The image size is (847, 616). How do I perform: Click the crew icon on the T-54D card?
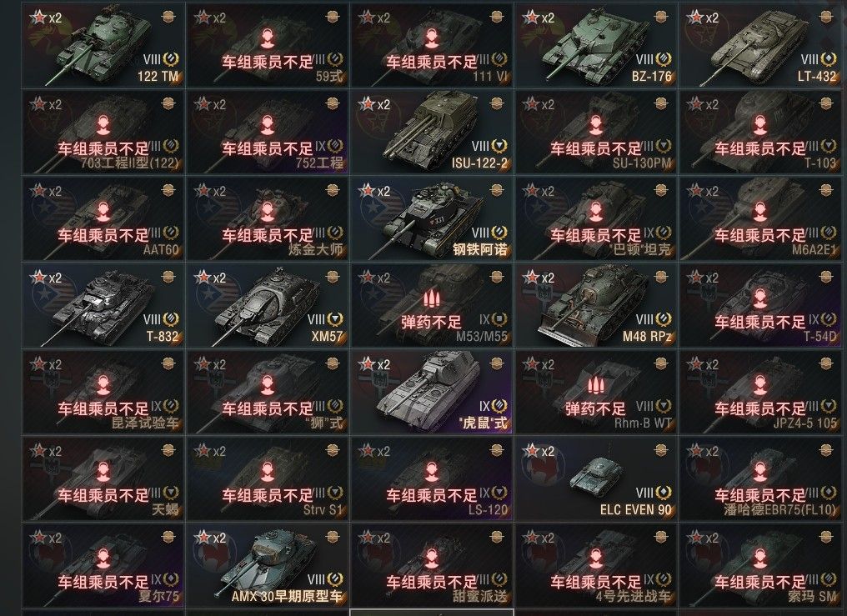[x=759, y=298]
